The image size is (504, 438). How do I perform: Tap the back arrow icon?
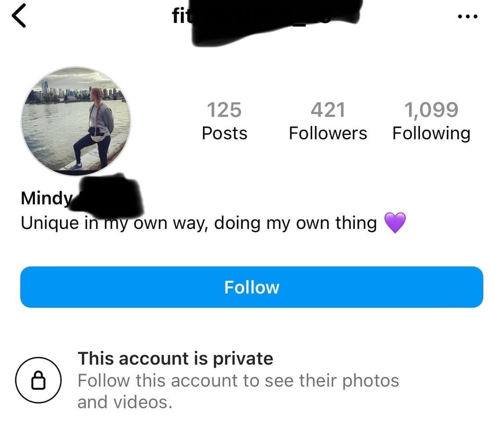pyautogui.click(x=19, y=17)
